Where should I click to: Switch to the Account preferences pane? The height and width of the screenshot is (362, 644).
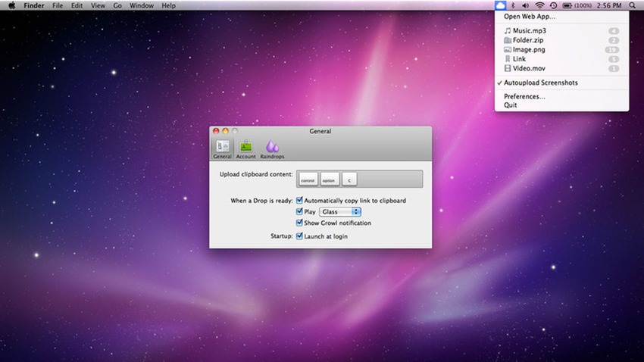click(245, 148)
